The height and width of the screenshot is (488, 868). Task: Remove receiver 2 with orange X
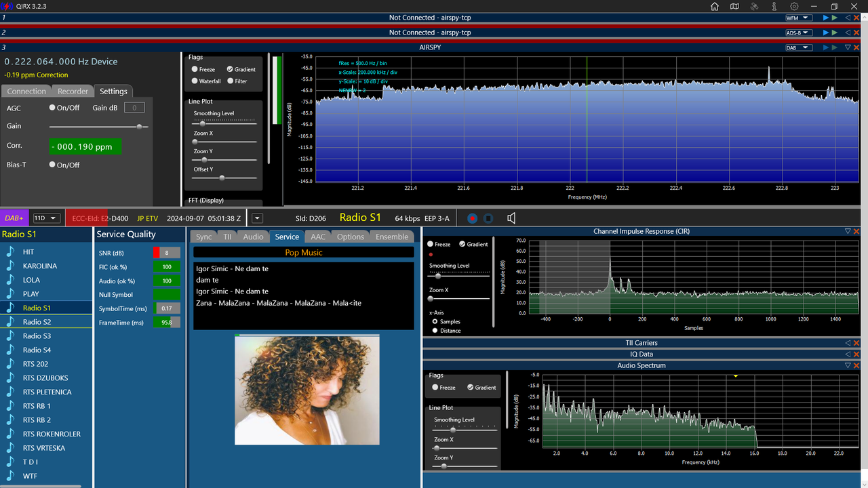pos(856,33)
